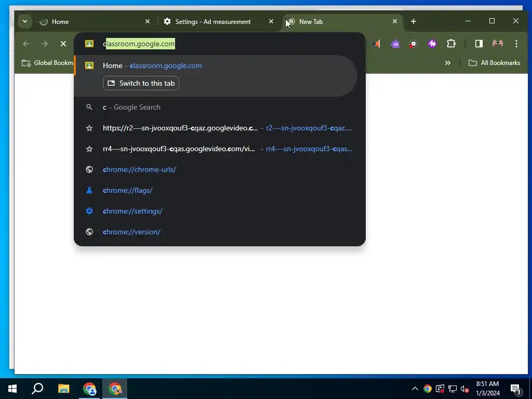Open the chrome://flags/ suggestion
Image resolution: width=532 pixels, height=399 pixels.
220,190
